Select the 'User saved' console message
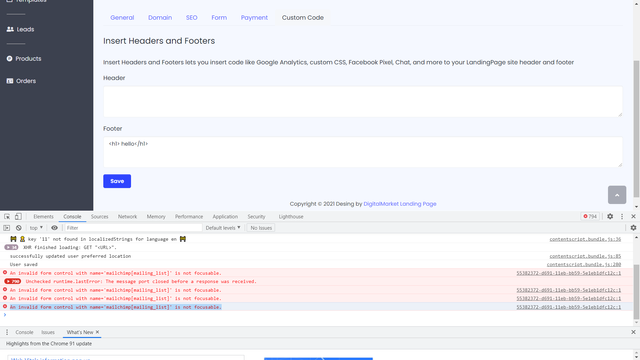Image resolution: width=640 pixels, height=360 pixels. click(24, 264)
